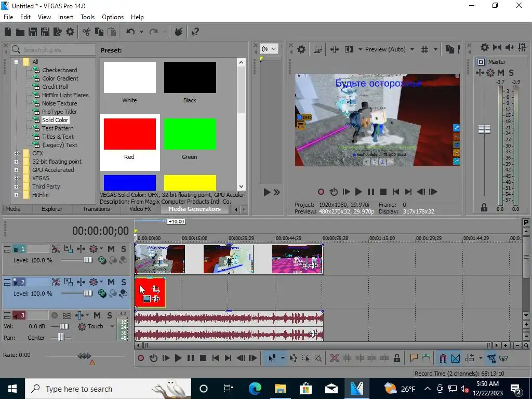Click the Cut scissors icon

[x=87, y=32]
